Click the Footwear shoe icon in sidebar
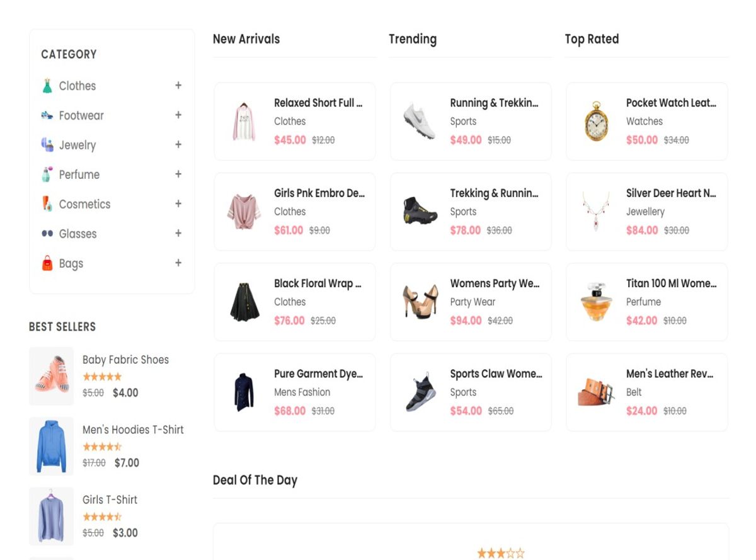 tap(47, 115)
